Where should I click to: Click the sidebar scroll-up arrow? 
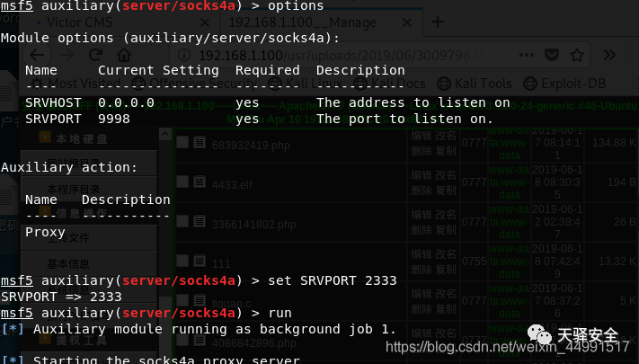[165, 134]
